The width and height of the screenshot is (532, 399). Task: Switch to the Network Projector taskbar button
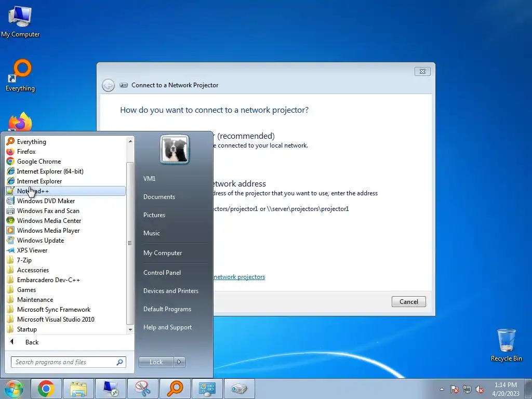239,389
